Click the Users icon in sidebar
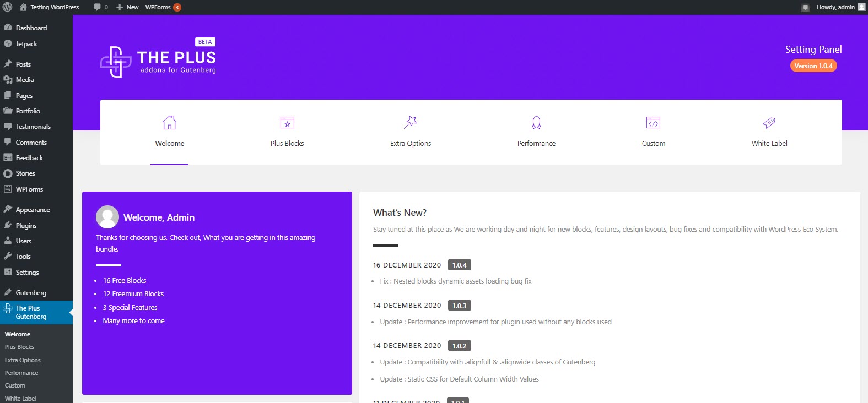 click(8, 241)
